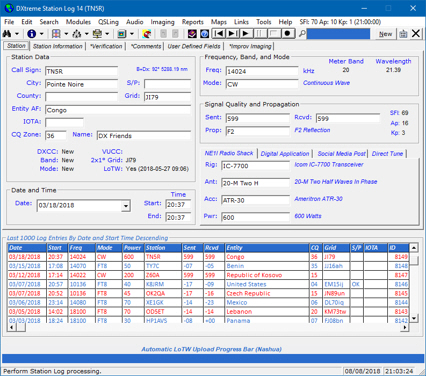426x376 pixels.
Task: Click the skip-to-next audio button
Action: coord(232,33)
